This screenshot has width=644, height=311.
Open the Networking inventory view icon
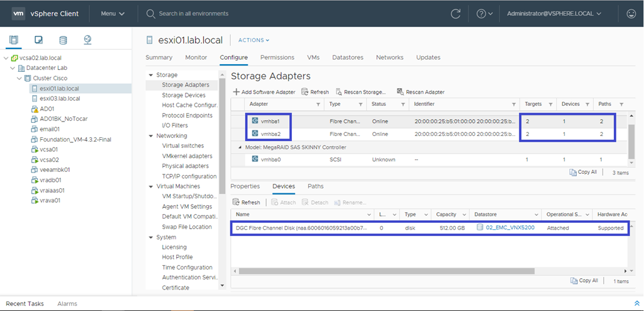pos(87,40)
